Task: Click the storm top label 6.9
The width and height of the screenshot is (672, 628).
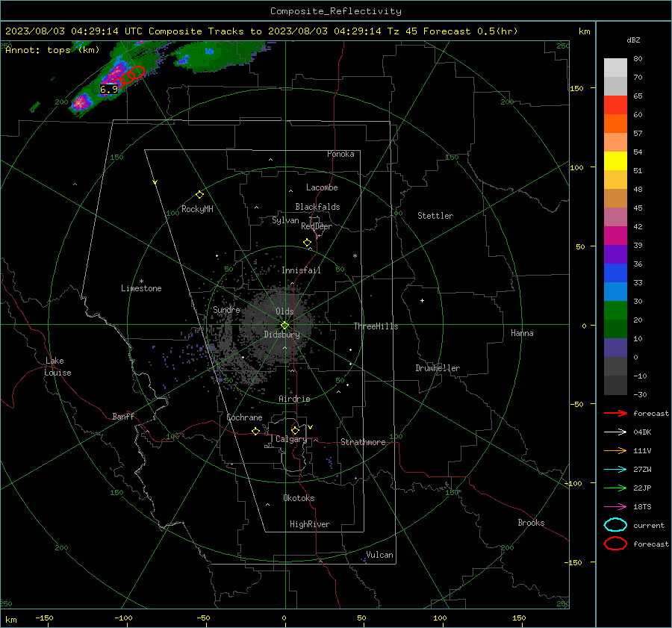Action: [x=108, y=89]
